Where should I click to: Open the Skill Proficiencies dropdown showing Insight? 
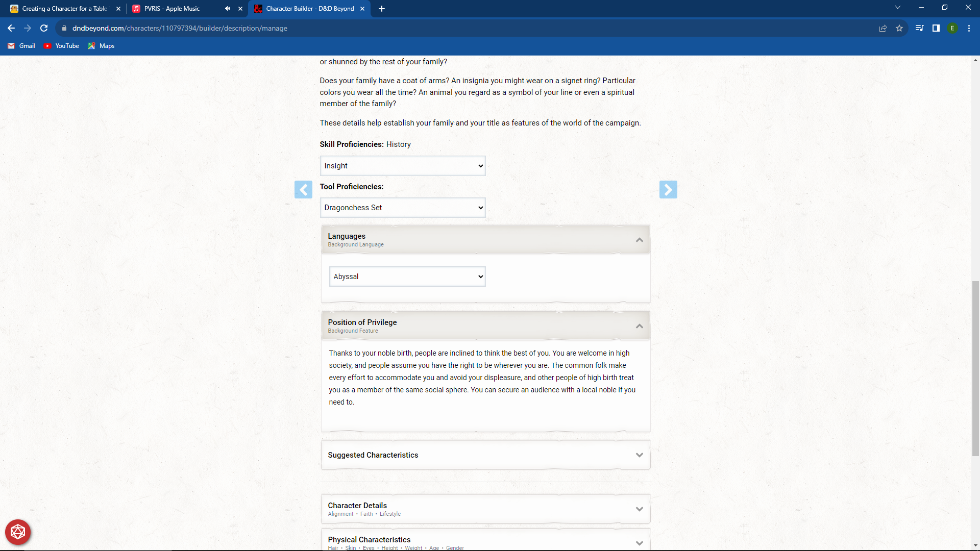point(402,165)
